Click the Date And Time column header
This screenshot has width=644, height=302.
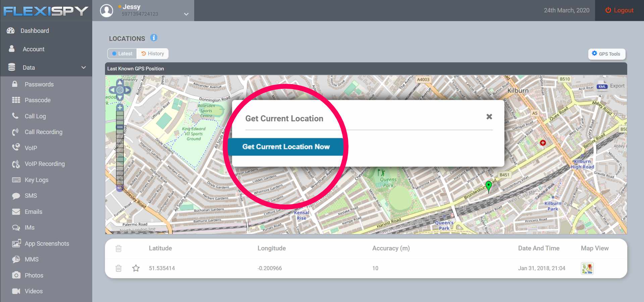point(539,248)
